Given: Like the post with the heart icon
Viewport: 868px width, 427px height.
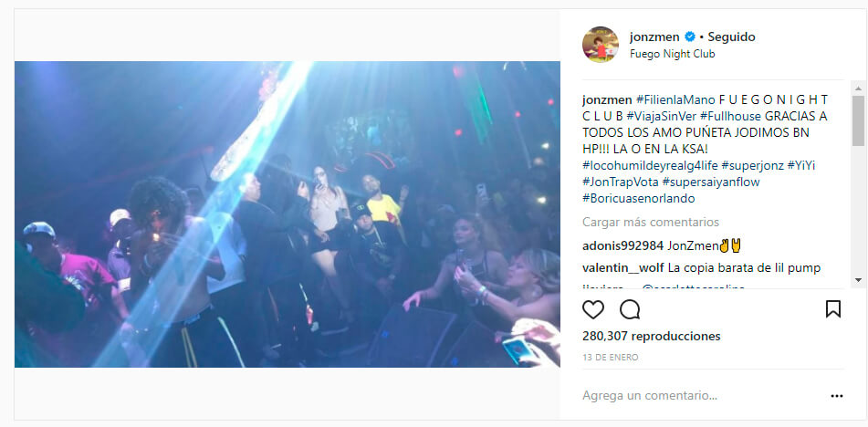Looking at the screenshot, I should click(x=593, y=309).
